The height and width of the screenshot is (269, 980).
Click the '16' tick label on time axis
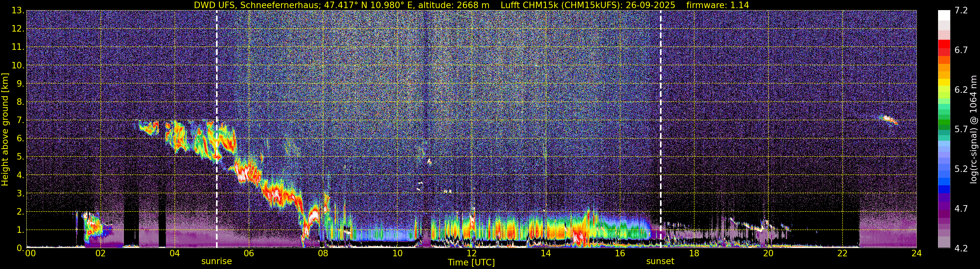[x=620, y=253]
